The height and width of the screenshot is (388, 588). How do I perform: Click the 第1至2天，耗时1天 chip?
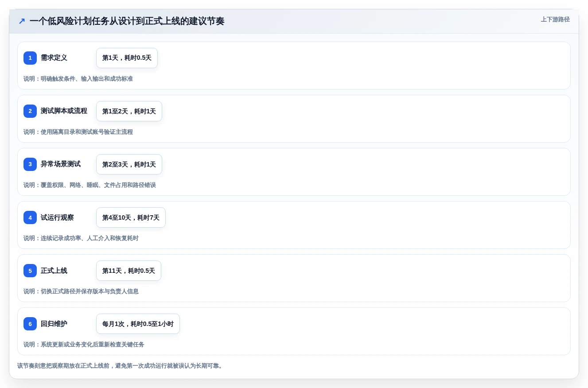[x=129, y=111]
